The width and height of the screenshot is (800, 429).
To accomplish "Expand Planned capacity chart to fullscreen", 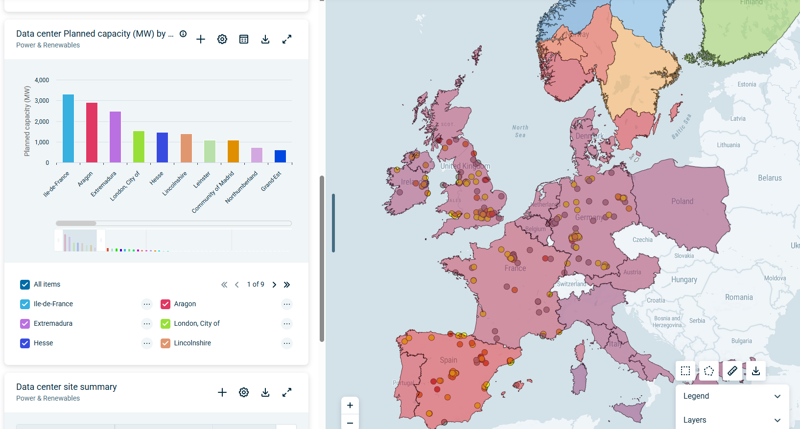I will (287, 39).
